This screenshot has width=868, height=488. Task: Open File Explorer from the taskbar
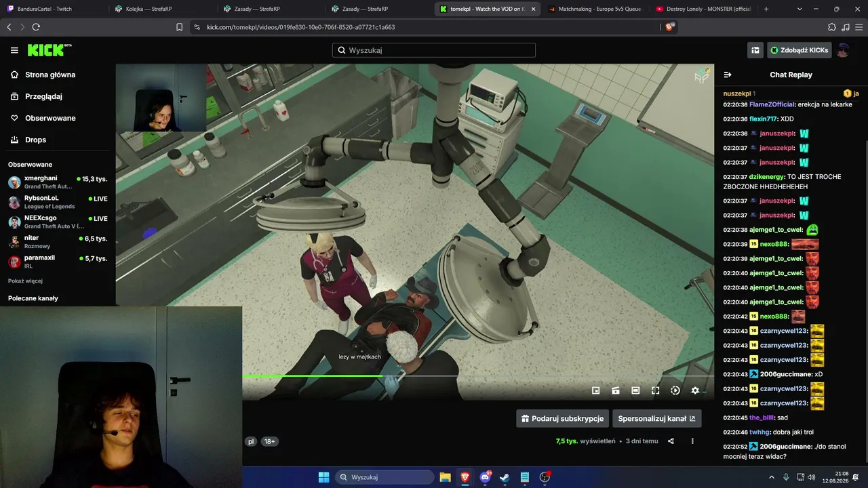[445, 477]
